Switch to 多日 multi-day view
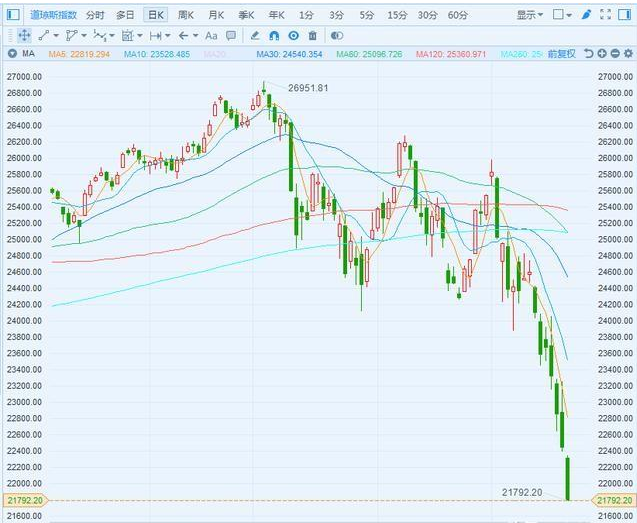Screen dimensions: 637x523 pyautogui.click(x=125, y=15)
